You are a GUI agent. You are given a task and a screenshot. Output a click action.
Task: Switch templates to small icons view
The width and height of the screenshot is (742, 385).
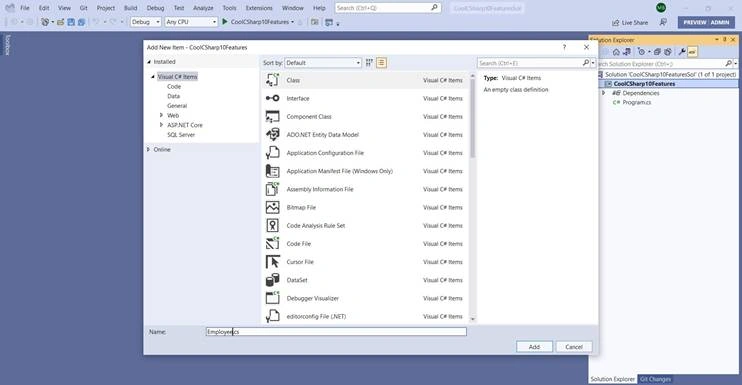pos(369,63)
